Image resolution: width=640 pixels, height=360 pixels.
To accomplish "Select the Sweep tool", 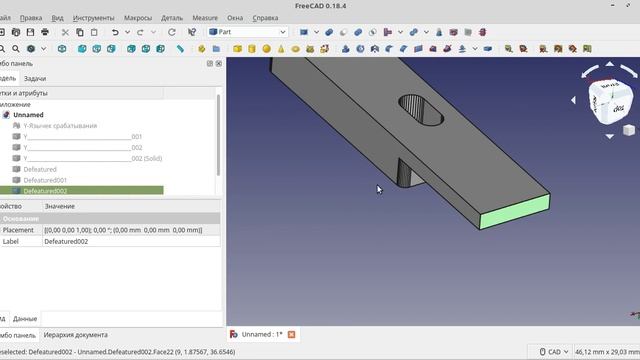I will coord(447,49).
